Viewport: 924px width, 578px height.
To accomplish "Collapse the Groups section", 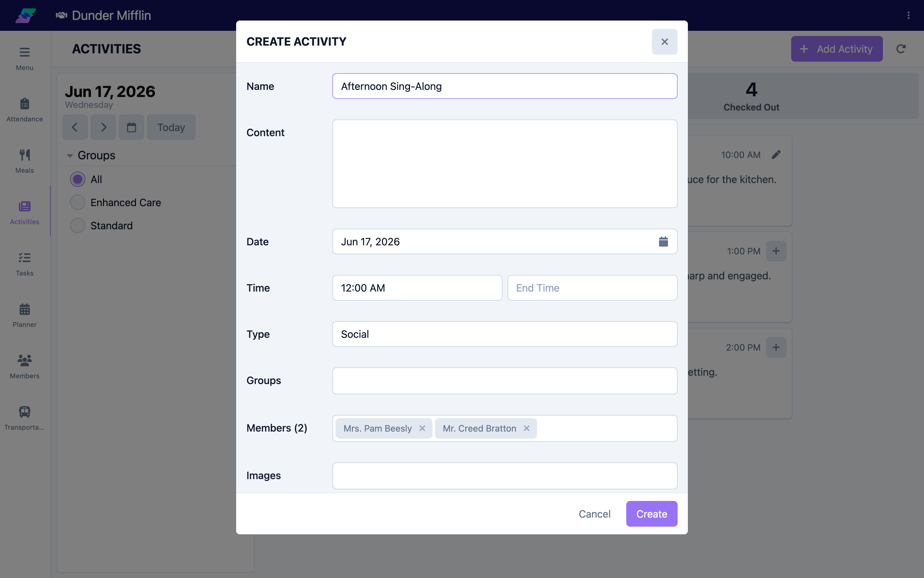I will (x=70, y=155).
